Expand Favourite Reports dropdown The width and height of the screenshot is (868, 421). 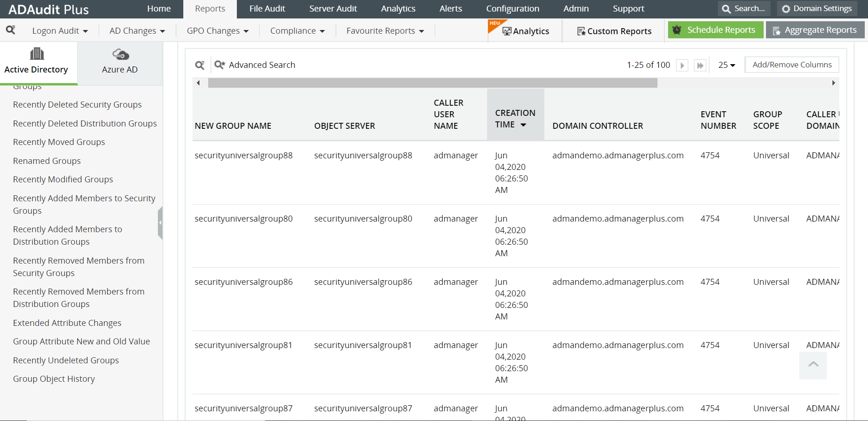point(385,31)
